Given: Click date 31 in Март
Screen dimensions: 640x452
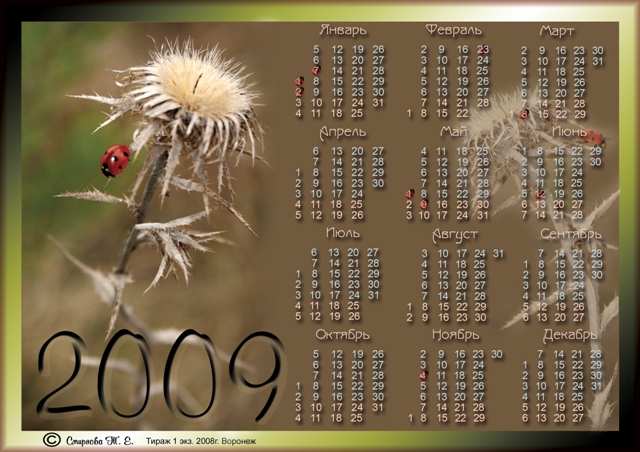Looking at the screenshot, I should click(x=598, y=61).
